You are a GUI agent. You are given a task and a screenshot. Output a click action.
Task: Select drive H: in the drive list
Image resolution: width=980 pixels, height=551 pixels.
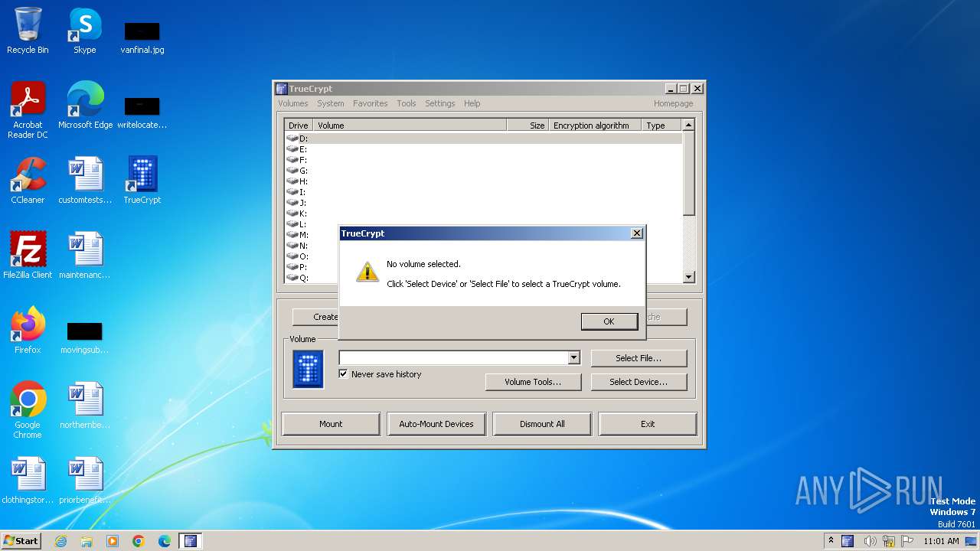[x=483, y=181]
